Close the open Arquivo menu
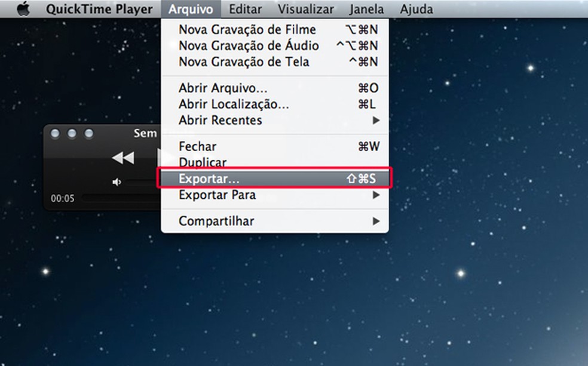The width and height of the screenshot is (588, 366). (191, 9)
